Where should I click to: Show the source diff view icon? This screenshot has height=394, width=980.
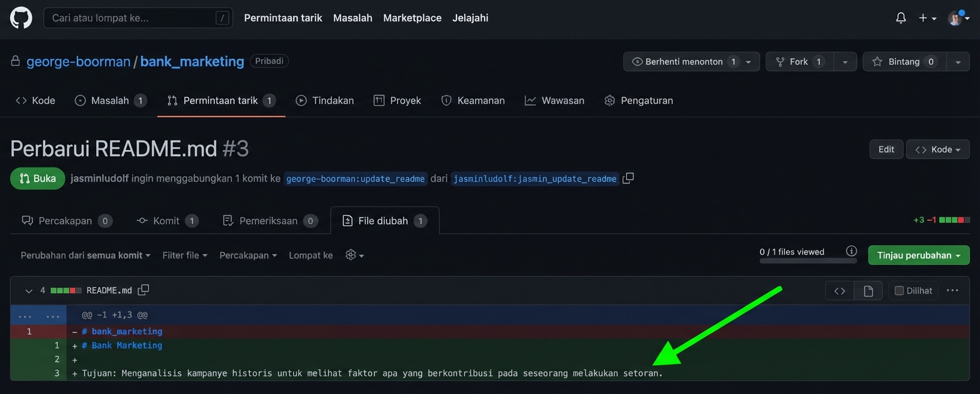[x=839, y=291]
